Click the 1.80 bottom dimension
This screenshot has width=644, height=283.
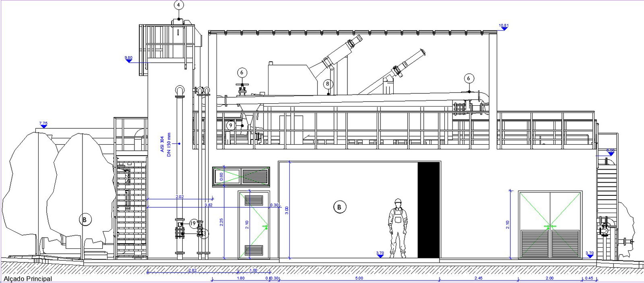tap(241, 278)
